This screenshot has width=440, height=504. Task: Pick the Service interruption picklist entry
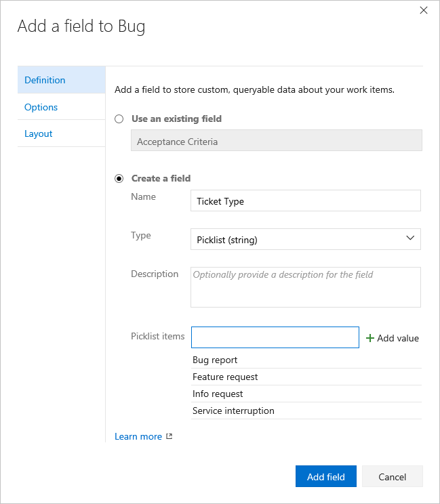click(x=233, y=411)
